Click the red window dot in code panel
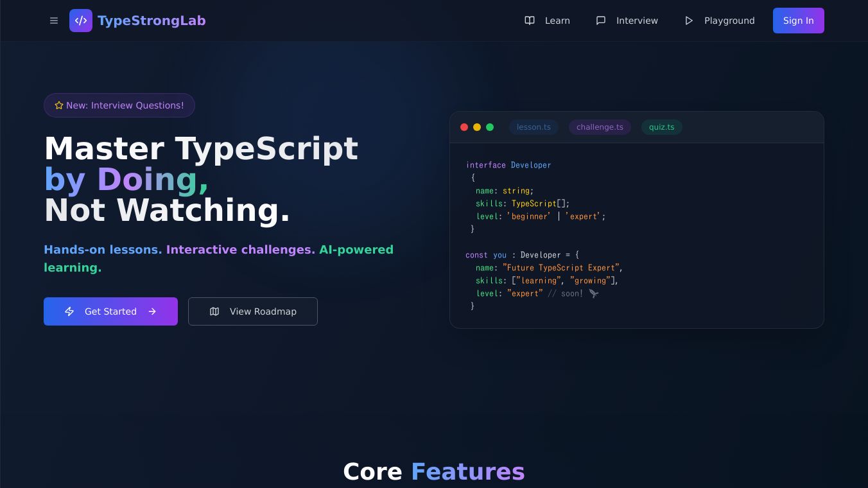868x488 pixels. 464,127
